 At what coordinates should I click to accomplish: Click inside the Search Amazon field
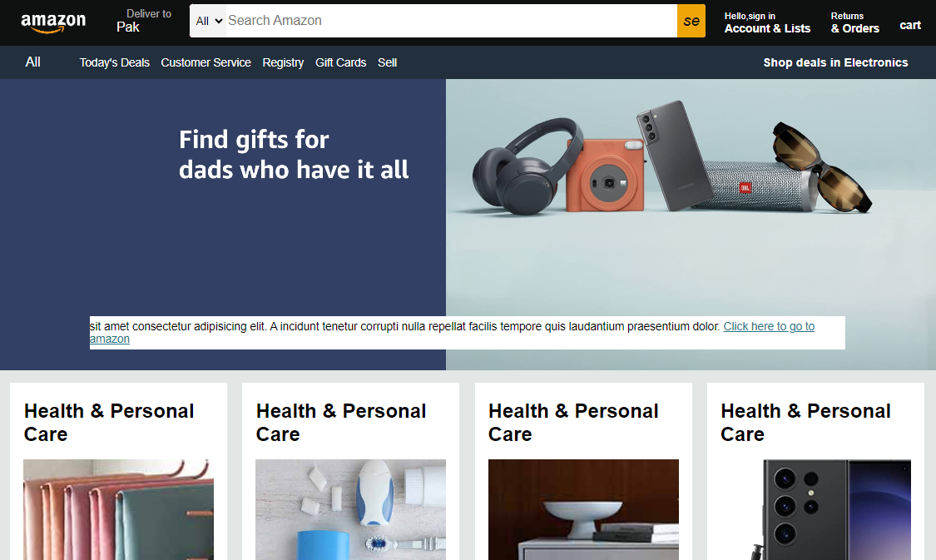[x=451, y=21]
